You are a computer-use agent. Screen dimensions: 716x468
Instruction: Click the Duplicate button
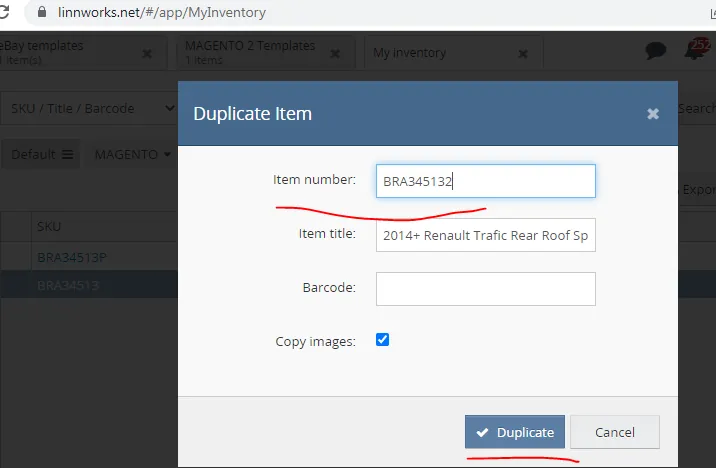pyautogui.click(x=515, y=432)
